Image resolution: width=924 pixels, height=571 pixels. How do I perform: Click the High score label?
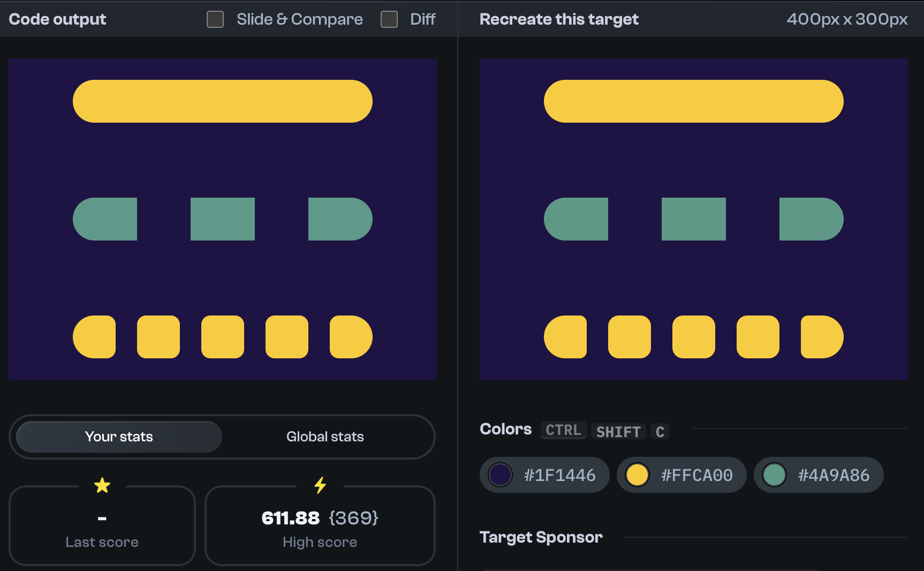(320, 542)
